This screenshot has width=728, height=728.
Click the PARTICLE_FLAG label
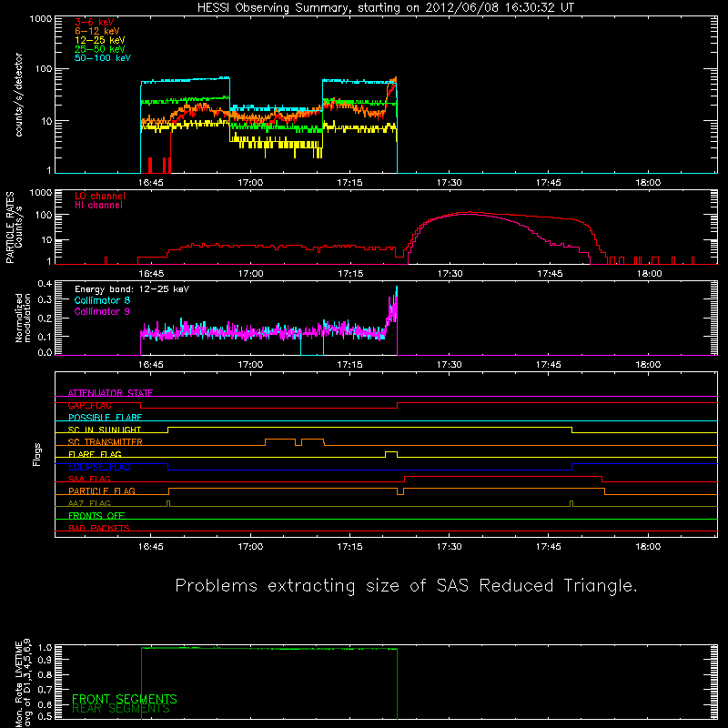[102, 491]
